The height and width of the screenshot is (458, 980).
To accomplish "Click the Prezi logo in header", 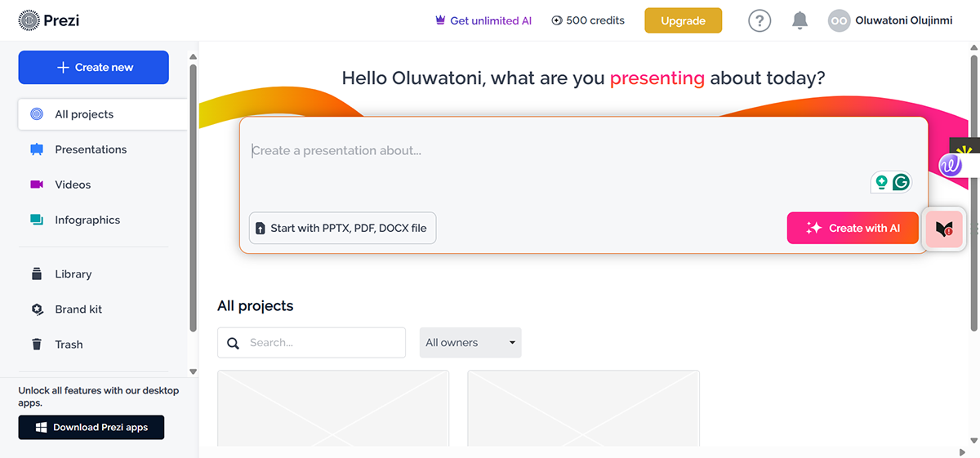I will [48, 20].
